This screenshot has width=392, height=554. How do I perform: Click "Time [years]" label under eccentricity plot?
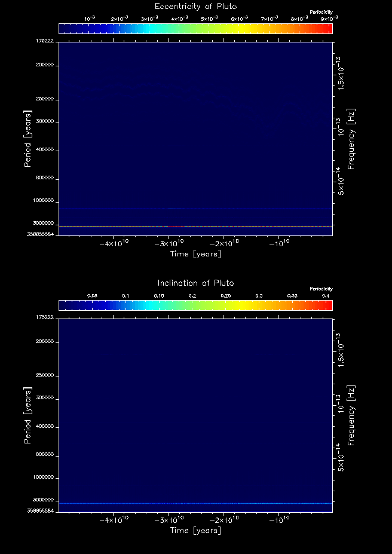point(195,254)
